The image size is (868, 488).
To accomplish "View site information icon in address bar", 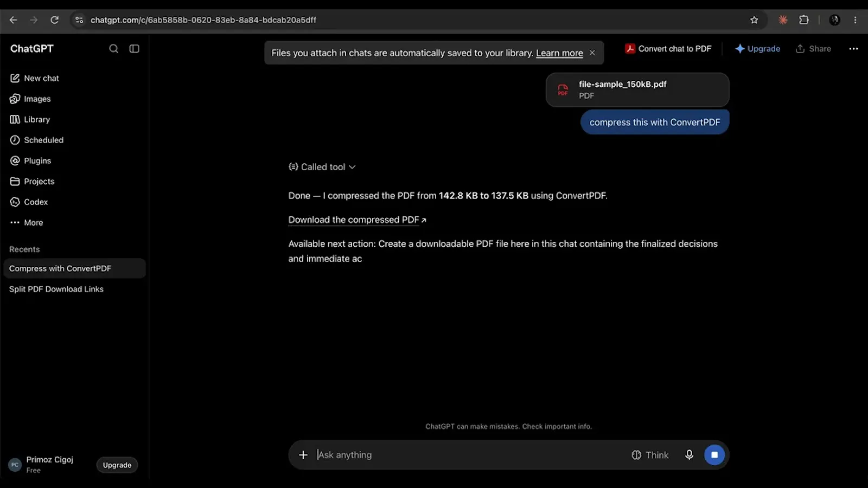I will coord(79,20).
